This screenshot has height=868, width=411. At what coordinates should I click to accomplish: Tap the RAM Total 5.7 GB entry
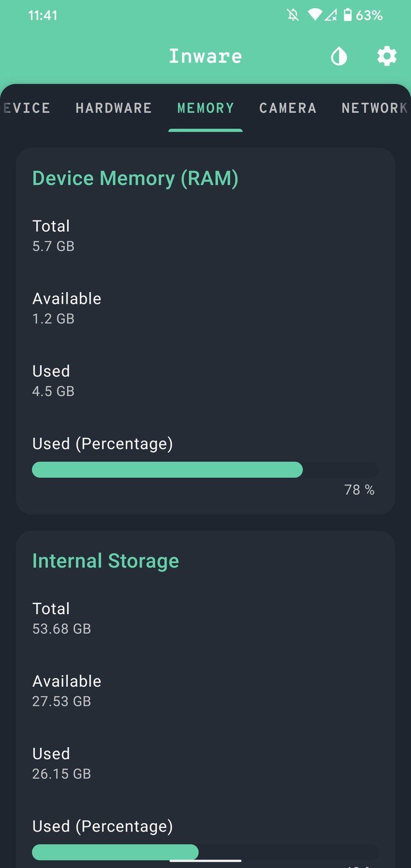coord(53,235)
